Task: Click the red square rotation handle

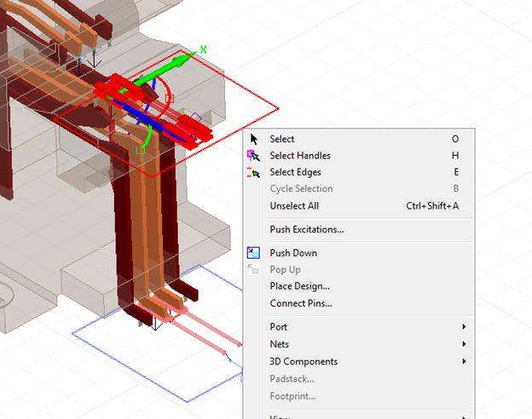Action: 170,99
